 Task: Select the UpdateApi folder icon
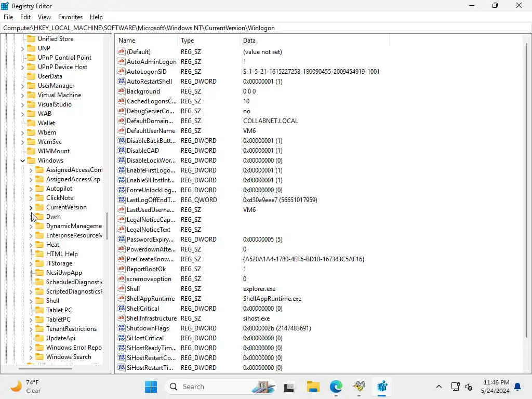click(39, 338)
